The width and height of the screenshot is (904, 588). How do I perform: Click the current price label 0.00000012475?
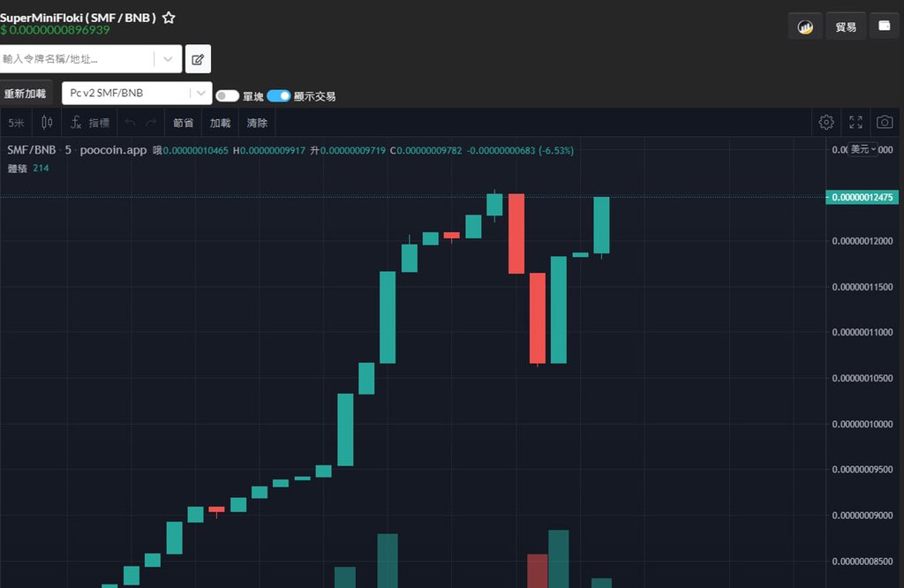tap(862, 197)
